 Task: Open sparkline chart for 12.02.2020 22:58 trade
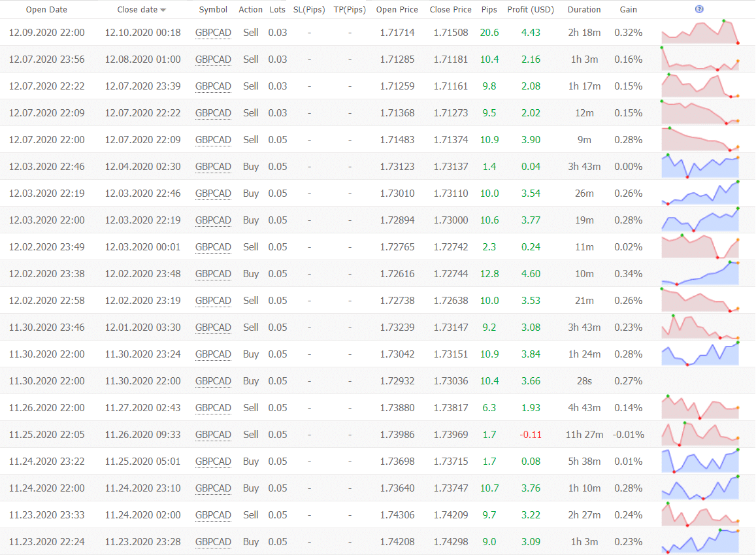(x=700, y=300)
